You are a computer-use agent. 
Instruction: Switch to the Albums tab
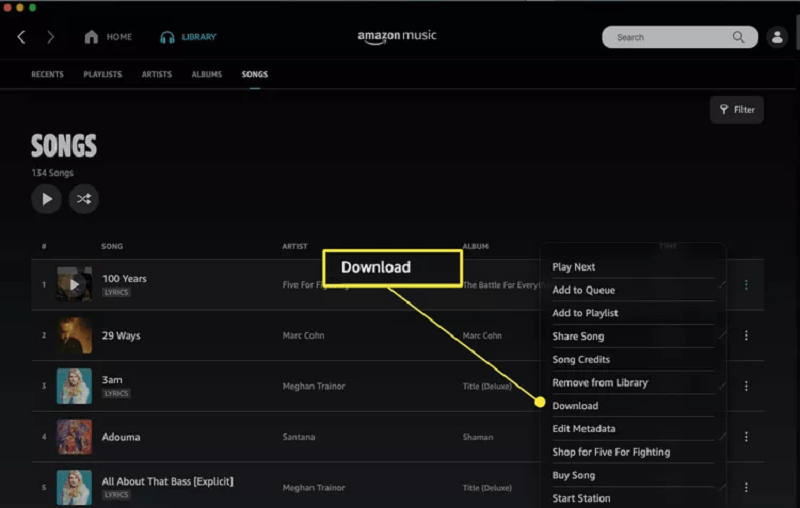pyautogui.click(x=207, y=75)
